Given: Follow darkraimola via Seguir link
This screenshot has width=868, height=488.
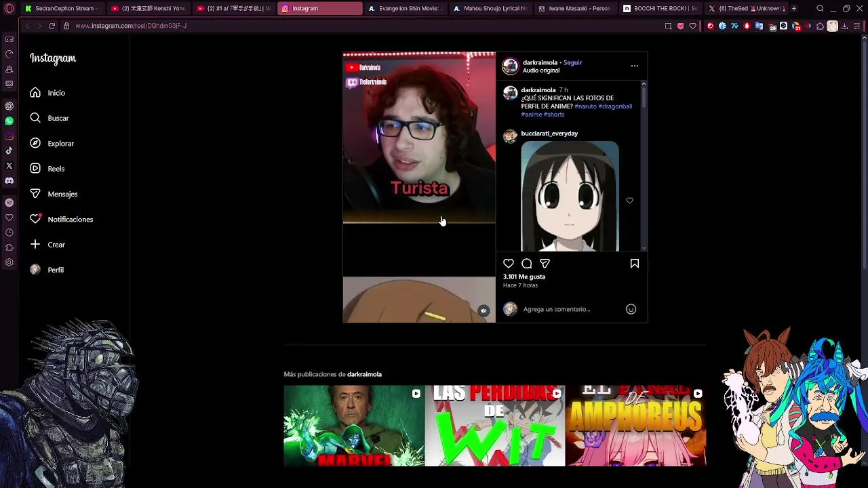Looking at the screenshot, I should click(x=572, y=62).
